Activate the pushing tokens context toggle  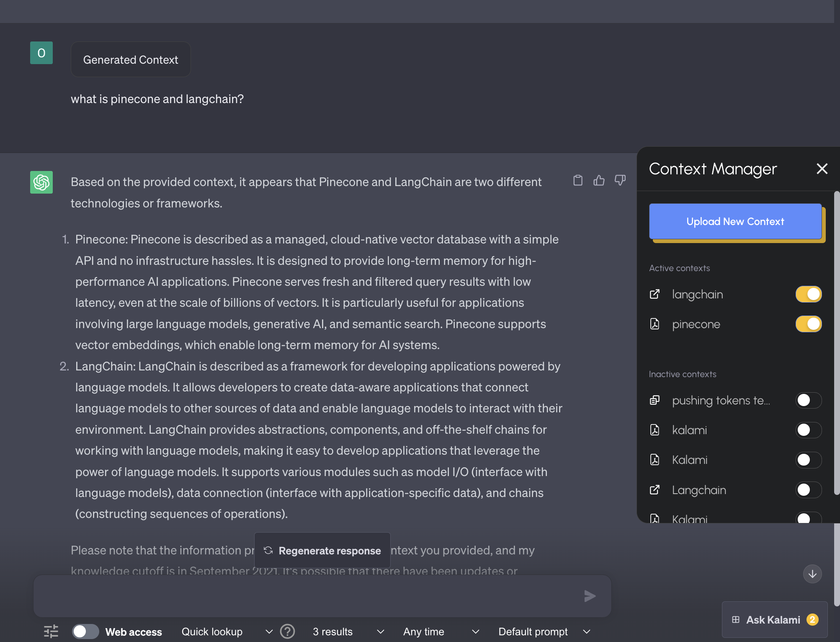pos(808,400)
